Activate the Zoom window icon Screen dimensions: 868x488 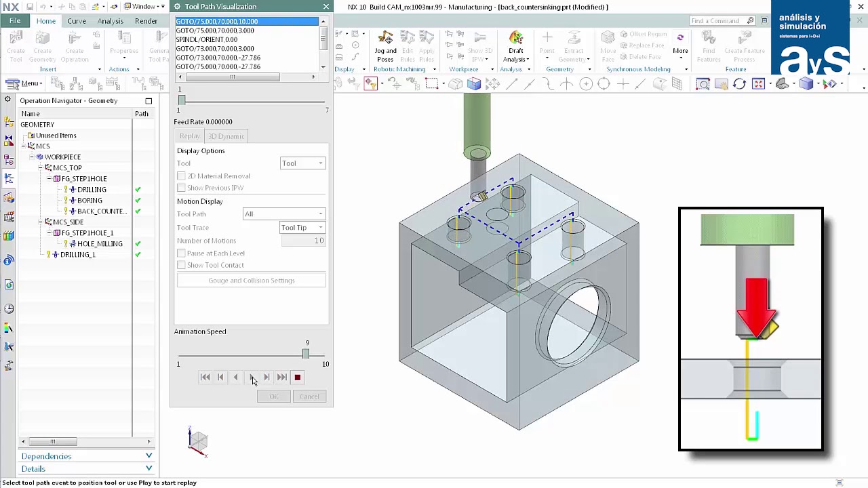point(703,84)
